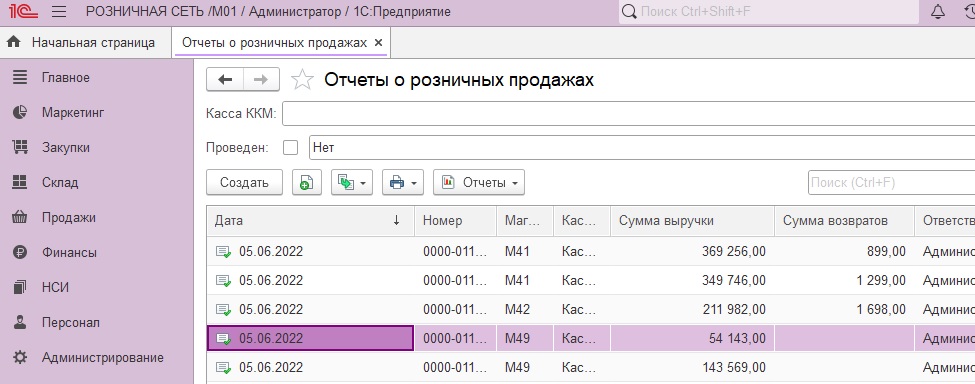
Task: Click the Склад section icon
Action: tap(21, 182)
